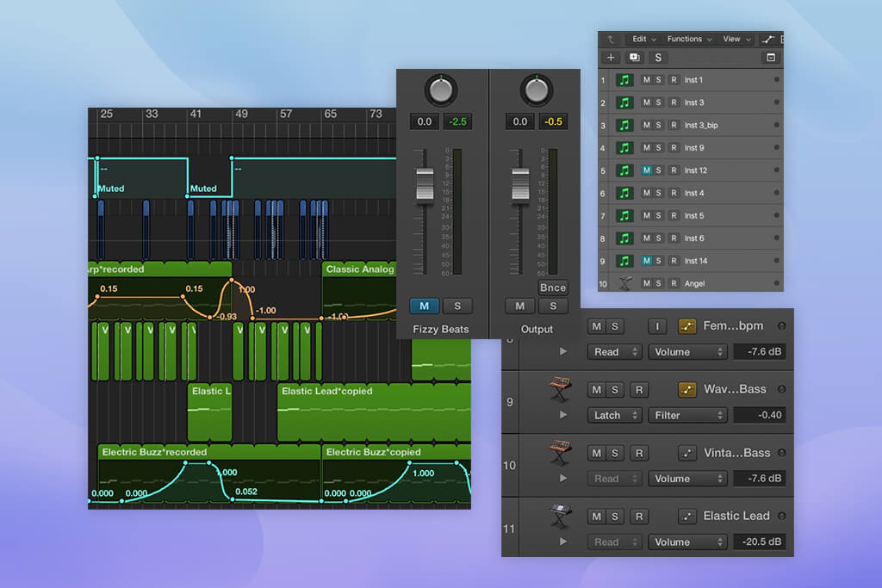882x588 pixels.
Task: Toggle the automation icon on Elastic Lead track
Action: point(686,516)
